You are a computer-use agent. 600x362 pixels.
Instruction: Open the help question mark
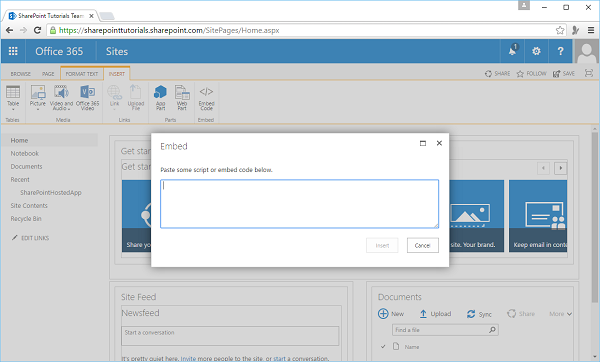560,51
